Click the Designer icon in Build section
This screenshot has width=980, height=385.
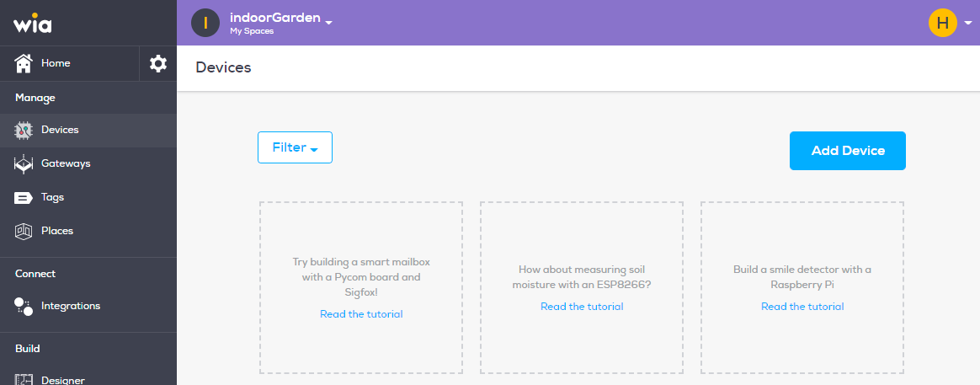[23, 379]
